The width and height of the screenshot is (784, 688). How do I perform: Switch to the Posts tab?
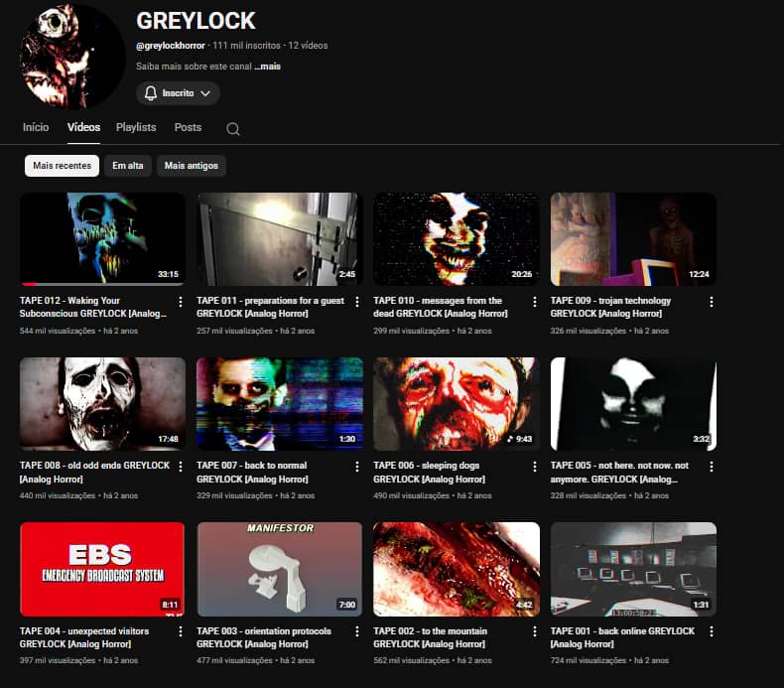188,127
